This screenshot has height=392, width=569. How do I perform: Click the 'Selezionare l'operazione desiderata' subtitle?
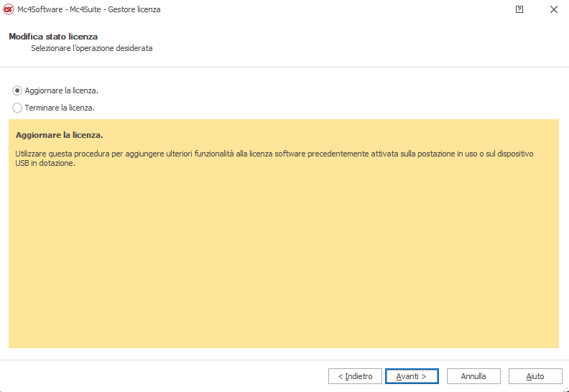(91, 49)
